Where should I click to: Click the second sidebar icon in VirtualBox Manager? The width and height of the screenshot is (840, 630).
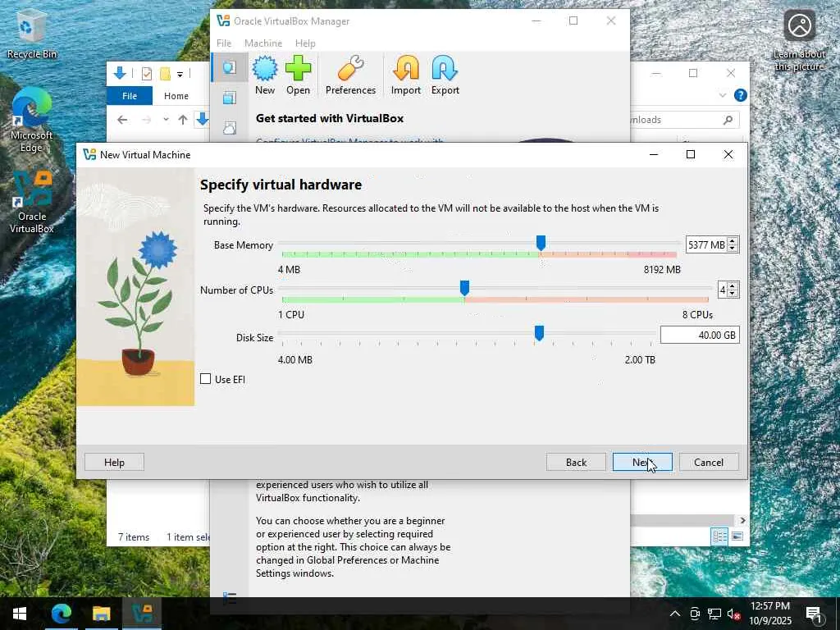click(x=230, y=98)
